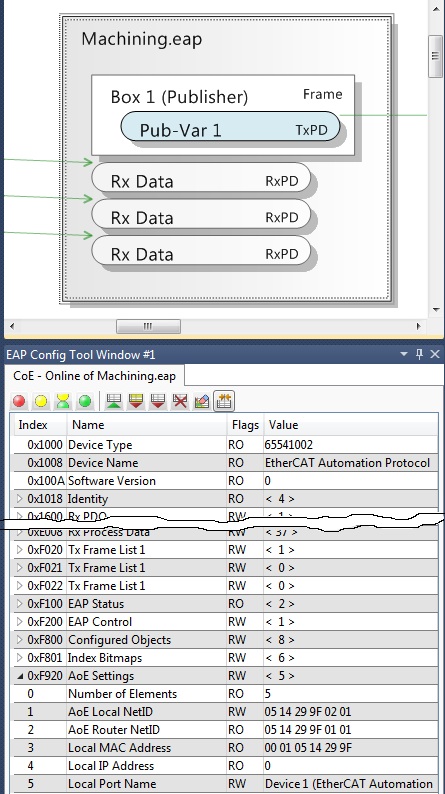Select the Pub-Var 1 TxPD block
This screenshot has width=445, height=794.
click(x=230, y=127)
